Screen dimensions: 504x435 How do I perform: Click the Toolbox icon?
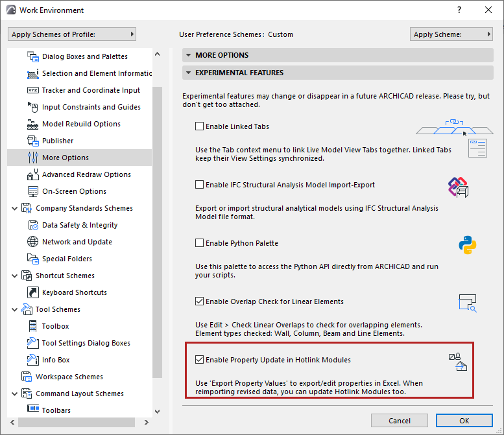tap(33, 326)
